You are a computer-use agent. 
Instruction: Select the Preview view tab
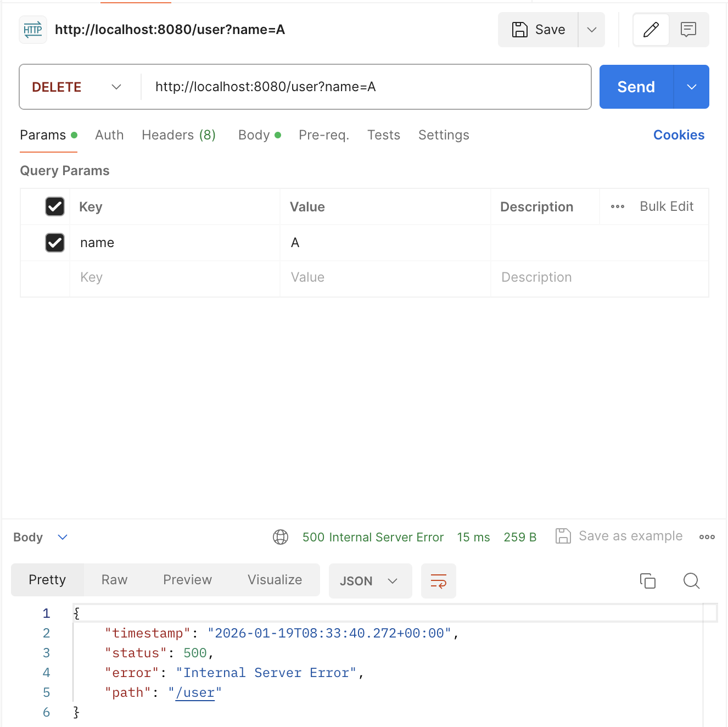[187, 580]
